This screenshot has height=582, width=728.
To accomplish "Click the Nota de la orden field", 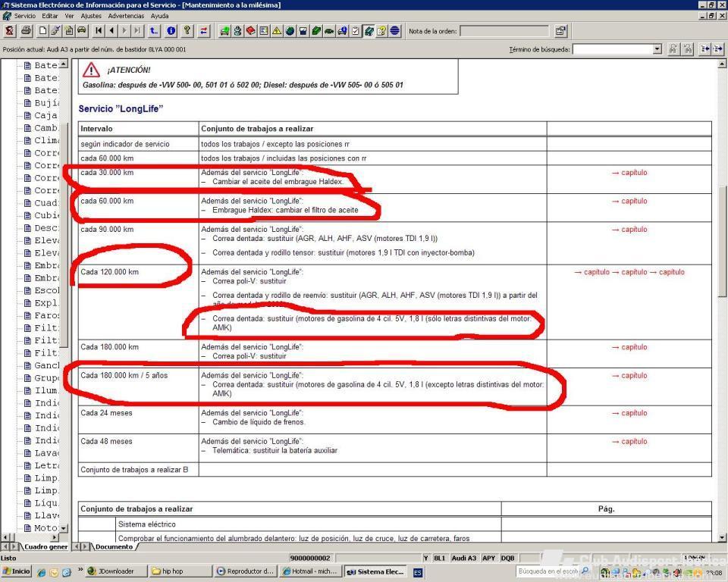I will coord(504,31).
